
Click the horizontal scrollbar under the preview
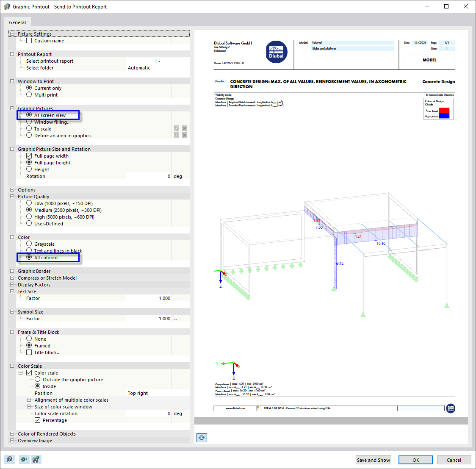click(331, 421)
